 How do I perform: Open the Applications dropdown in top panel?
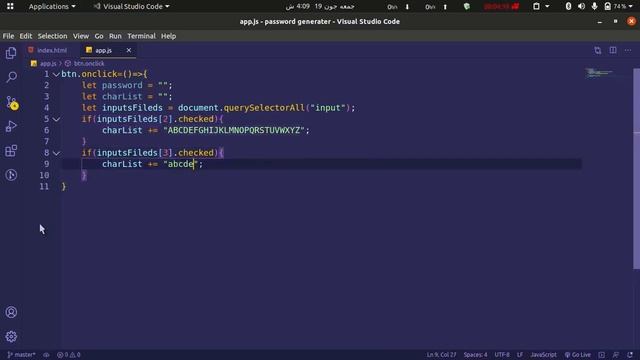52,7
